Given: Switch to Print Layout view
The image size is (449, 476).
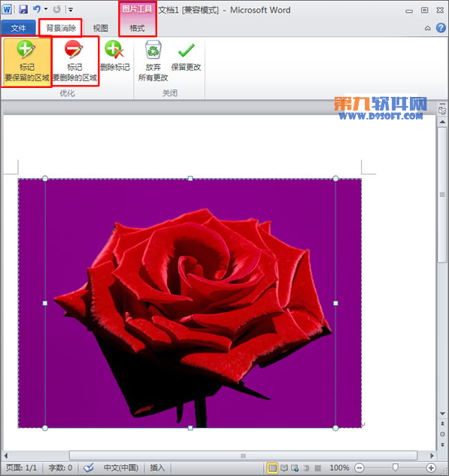Looking at the screenshot, I should click(x=272, y=468).
